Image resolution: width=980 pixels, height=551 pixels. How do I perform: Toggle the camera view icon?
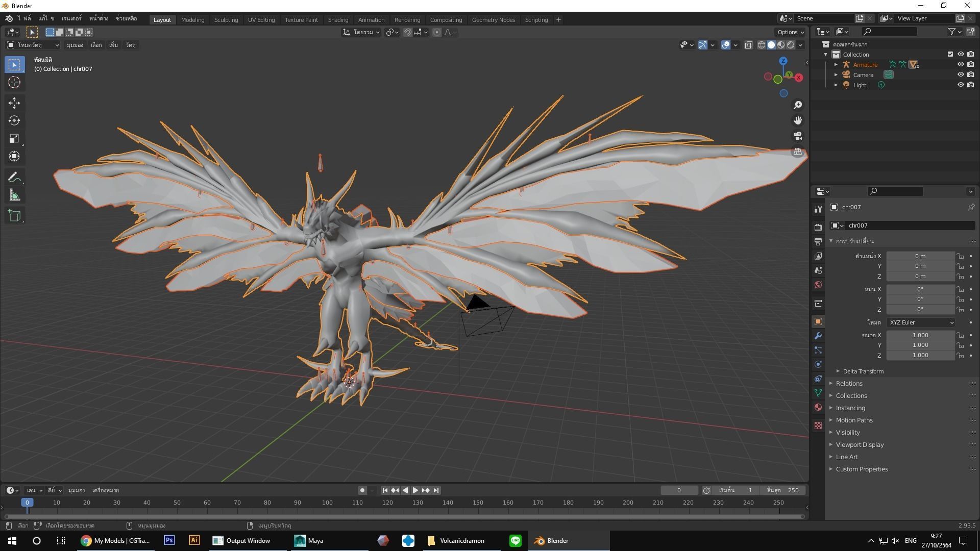point(798,136)
